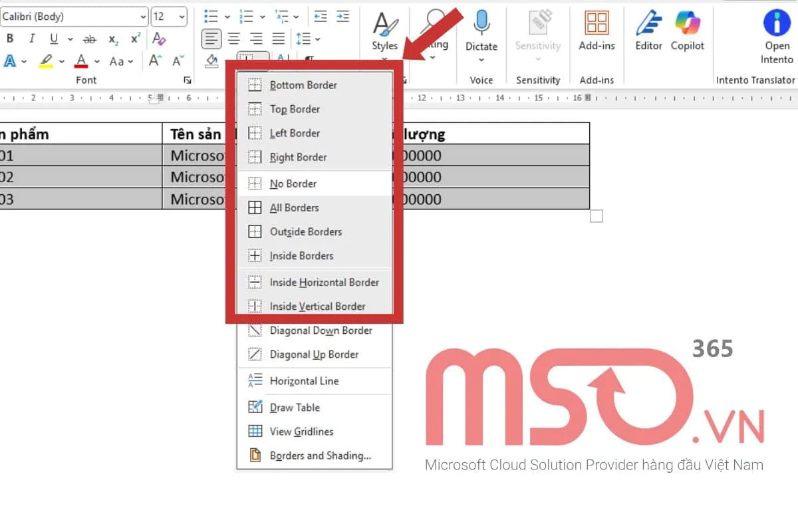Screen dimensions: 798x532
Task: Expand the Line Spacing dropdown arrow
Action: pyautogui.click(x=317, y=39)
